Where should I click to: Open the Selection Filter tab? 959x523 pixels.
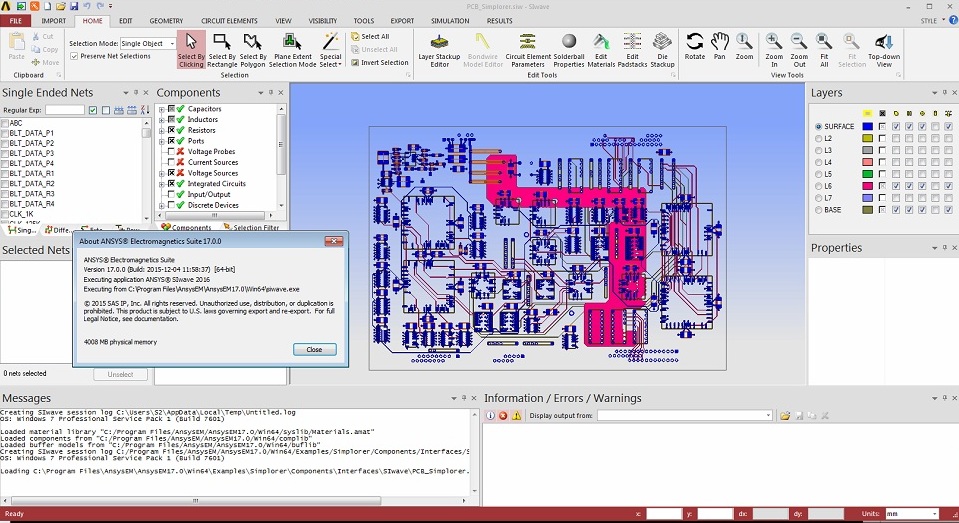(x=251, y=228)
